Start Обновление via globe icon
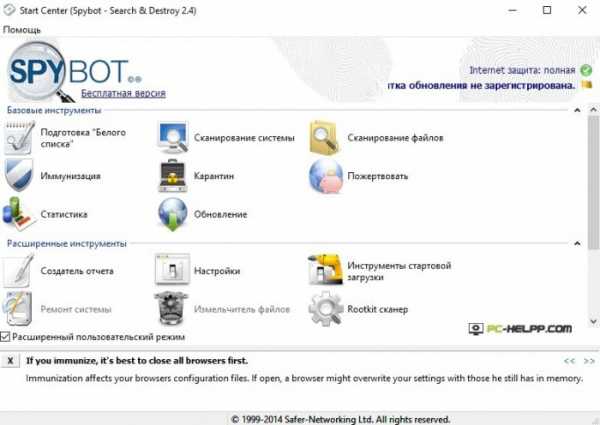600x425 pixels. tap(174, 214)
